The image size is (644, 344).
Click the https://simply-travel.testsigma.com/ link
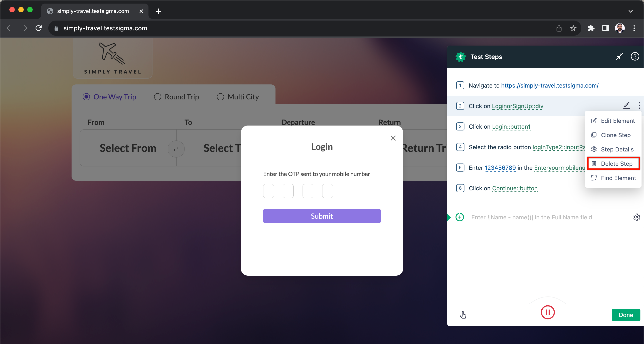pyautogui.click(x=549, y=85)
